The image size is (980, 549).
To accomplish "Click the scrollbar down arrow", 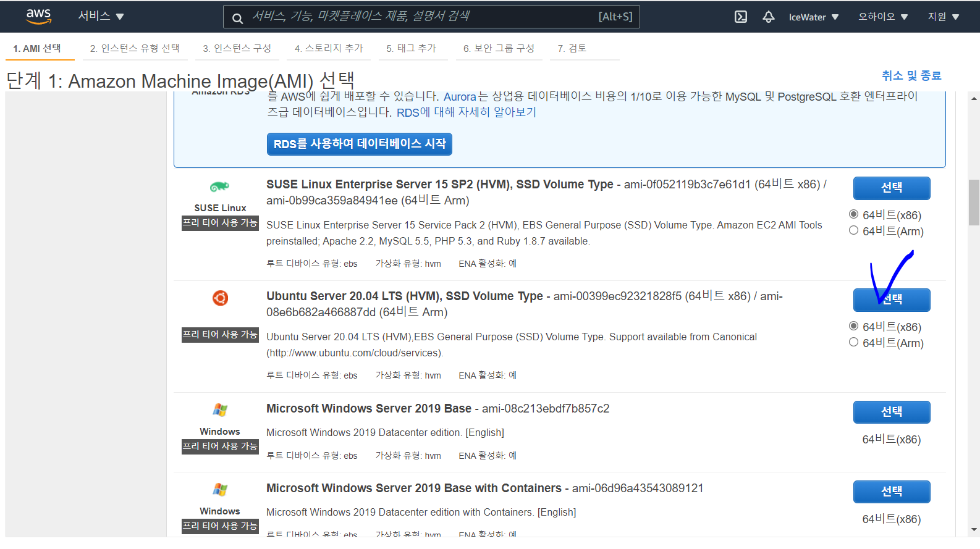I will pyautogui.click(x=974, y=530).
